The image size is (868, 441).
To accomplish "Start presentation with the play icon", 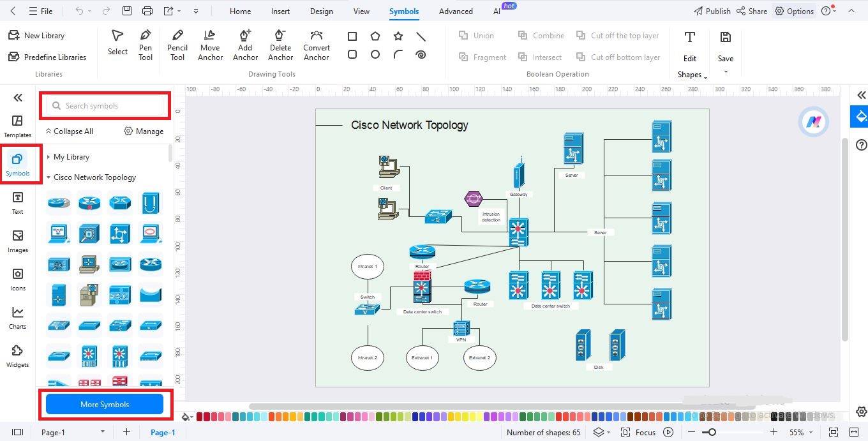I will coord(668,432).
